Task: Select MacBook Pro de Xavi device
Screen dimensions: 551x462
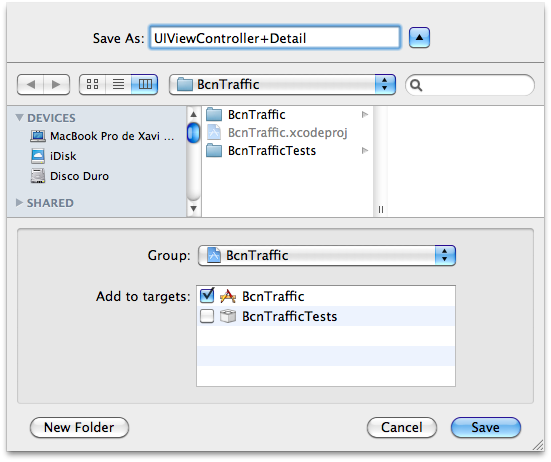Action: 102,136
